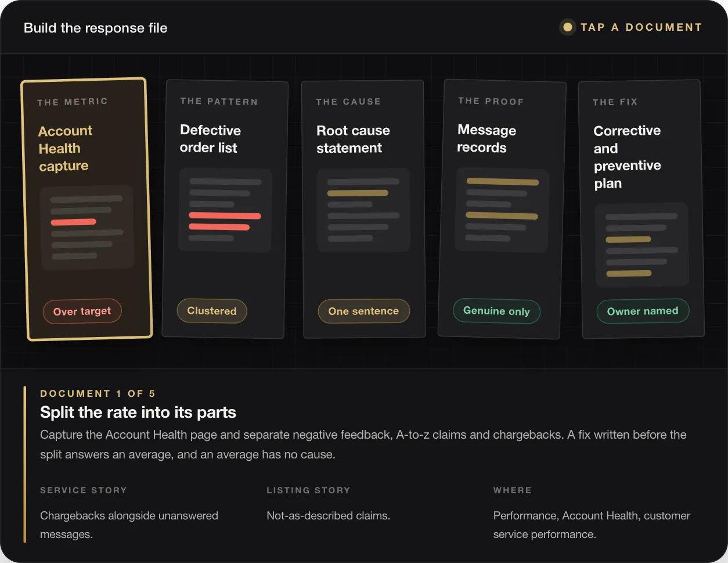Viewport: 728px width, 563px height.
Task: Select the Account Health capture document card
Action: coord(87,209)
